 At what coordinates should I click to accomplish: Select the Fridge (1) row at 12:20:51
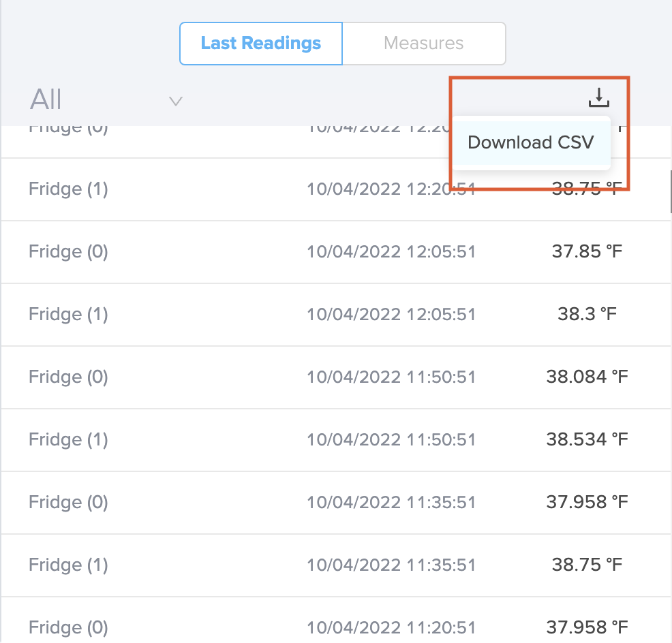pyautogui.click(x=68, y=189)
